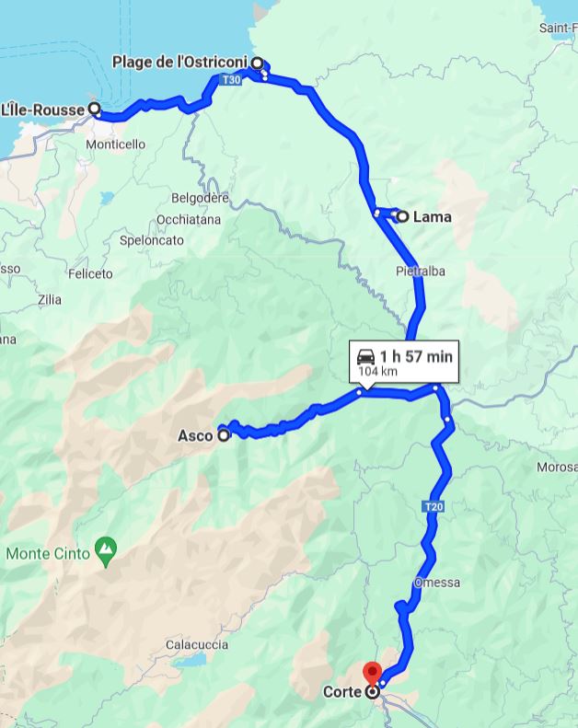This screenshot has height=728, width=578.
Task: Select the Lama waypoint circle marker
Action: 402,216
